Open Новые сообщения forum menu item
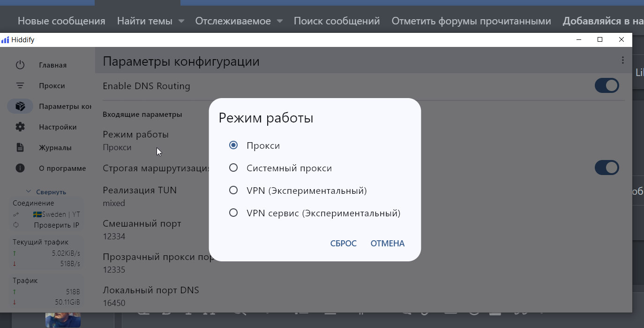The width and height of the screenshot is (644, 328). point(61,21)
